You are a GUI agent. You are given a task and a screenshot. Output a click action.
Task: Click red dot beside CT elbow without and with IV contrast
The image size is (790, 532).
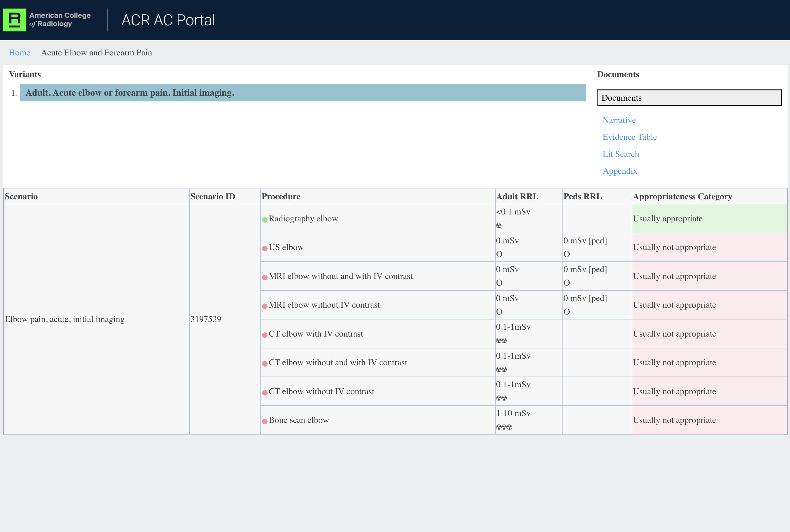(265, 364)
